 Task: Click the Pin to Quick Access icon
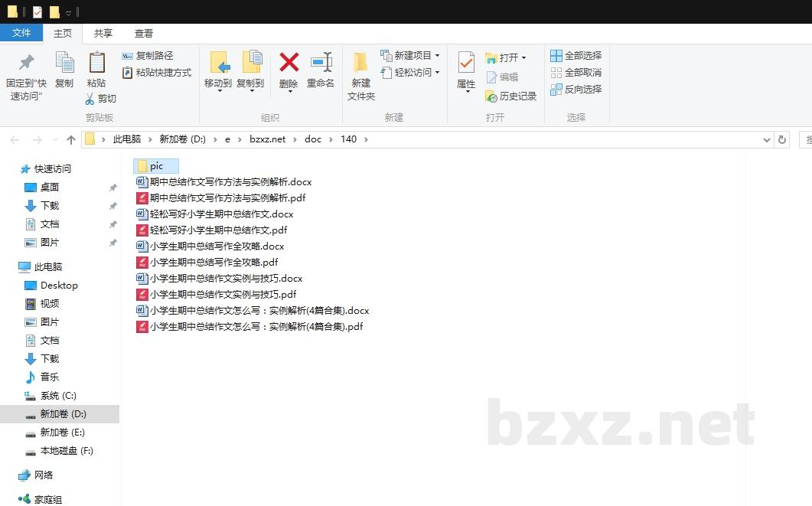click(26, 63)
